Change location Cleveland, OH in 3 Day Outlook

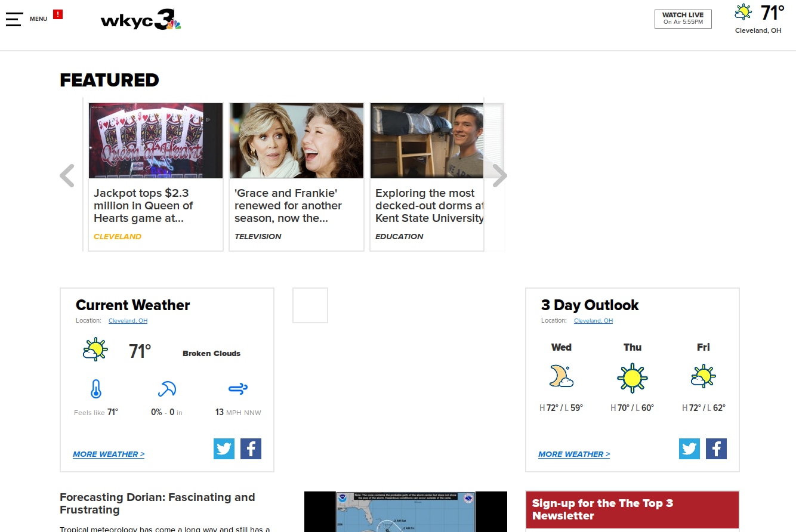(593, 321)
